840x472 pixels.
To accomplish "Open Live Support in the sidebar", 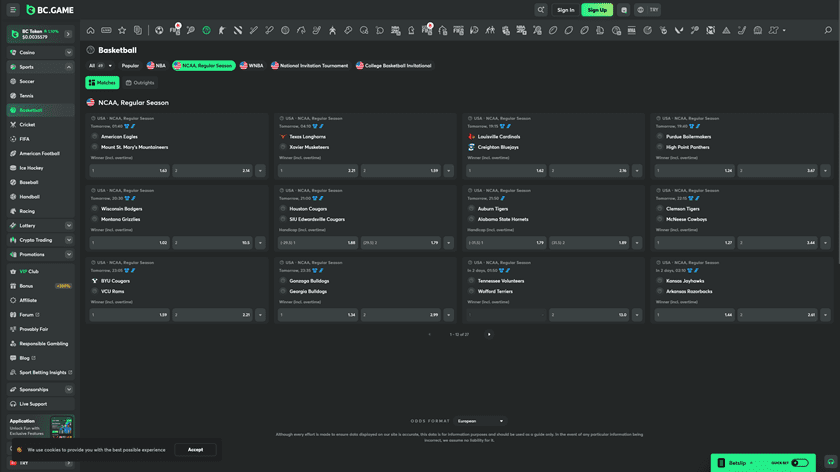I will click(x=40, y=404).
